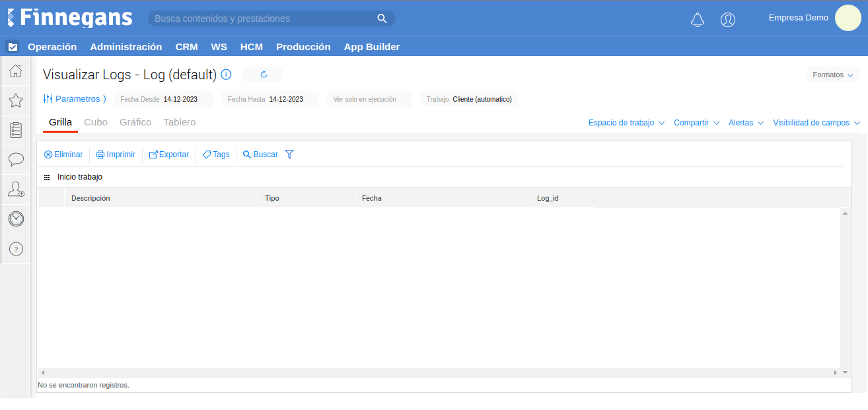Open the chat bubble sidebar icon
Screen dimensions: 868x410
coord(16,159)
